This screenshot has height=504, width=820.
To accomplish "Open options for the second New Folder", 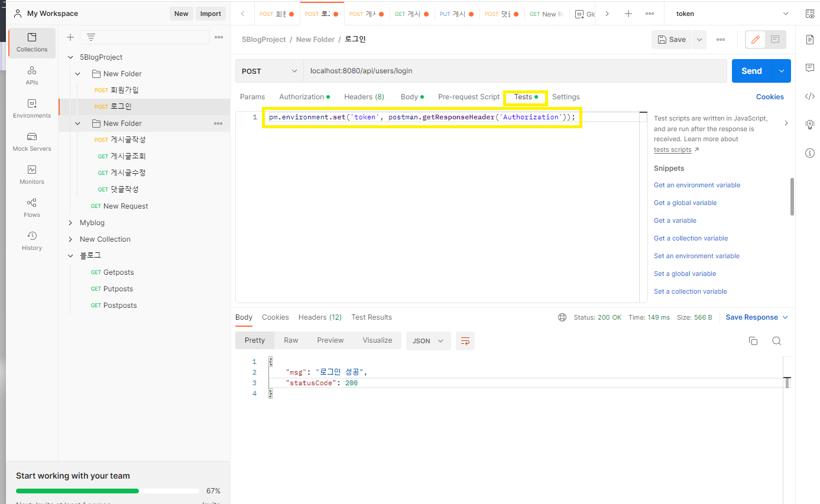I will 218,123.
